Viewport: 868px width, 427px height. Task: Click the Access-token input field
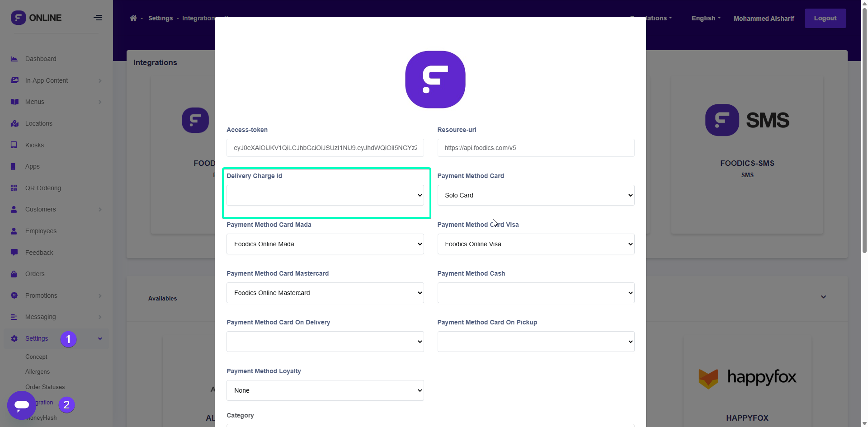pyautogui.click(x=325, y=148)
